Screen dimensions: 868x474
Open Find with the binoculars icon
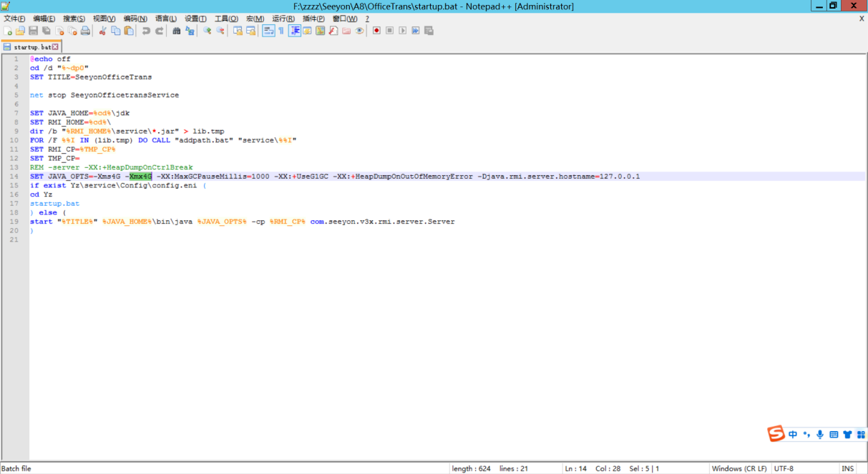pos(177,31)
